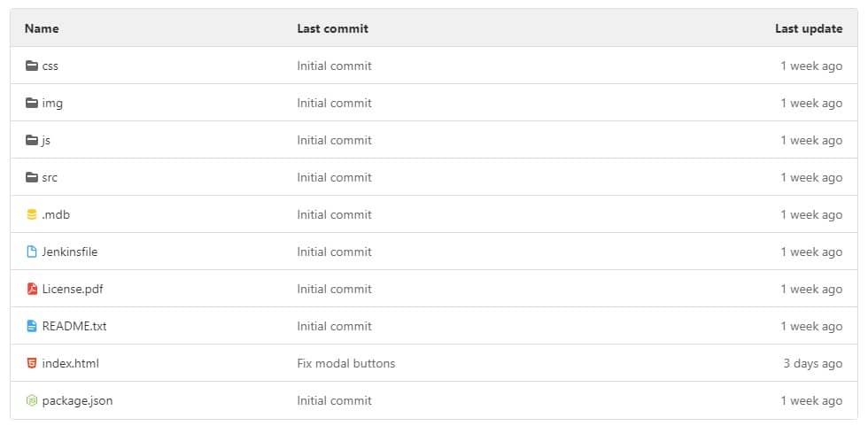
Task: Click the src folder icon
Action: pos(32,177)
